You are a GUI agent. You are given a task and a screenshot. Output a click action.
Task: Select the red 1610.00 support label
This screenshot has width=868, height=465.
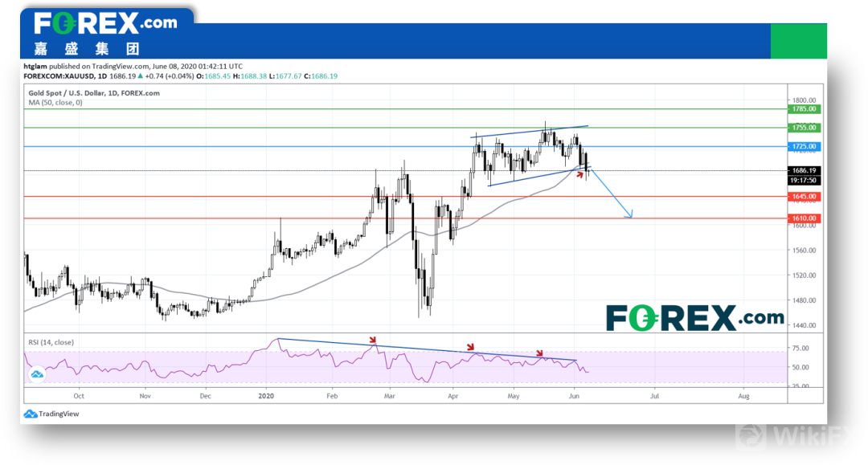tap(804, 218)
